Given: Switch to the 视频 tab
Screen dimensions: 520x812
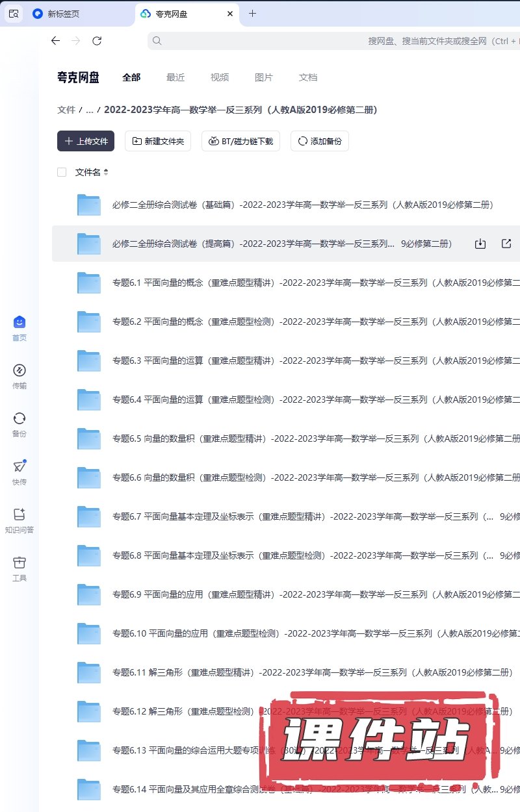Looking at the screenshot, I should pyautogui.click(x=220, y=77).
